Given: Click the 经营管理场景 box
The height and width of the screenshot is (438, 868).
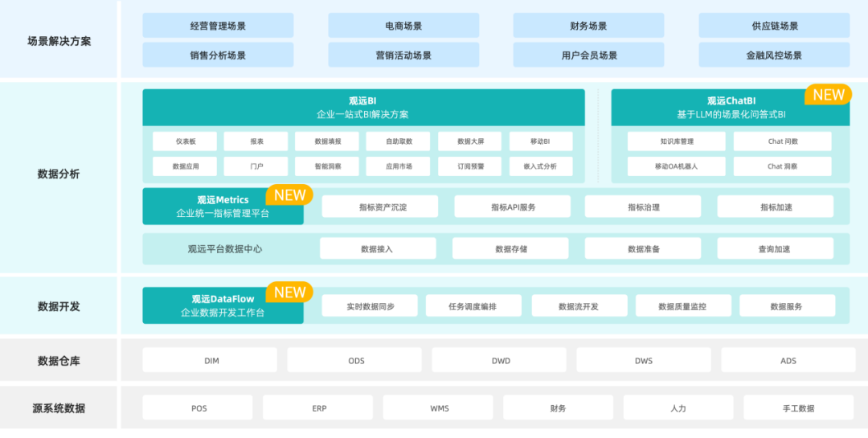Looking at the screenshot, I should point(218,26).
